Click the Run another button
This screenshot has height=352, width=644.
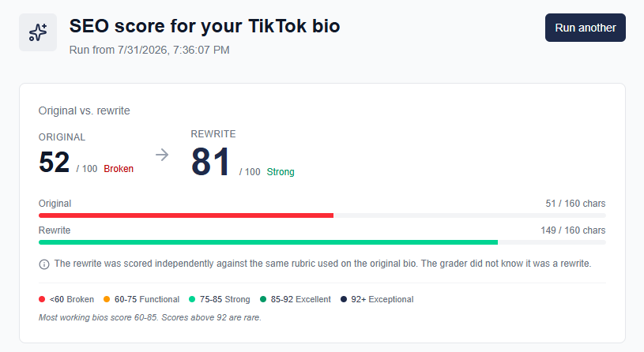[x=586, y=28]
